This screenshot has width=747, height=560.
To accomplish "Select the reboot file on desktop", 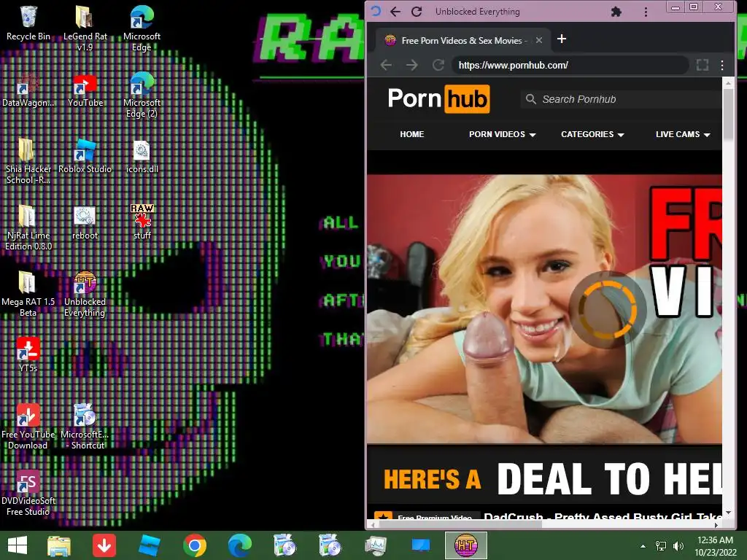I will click(85, 223).
